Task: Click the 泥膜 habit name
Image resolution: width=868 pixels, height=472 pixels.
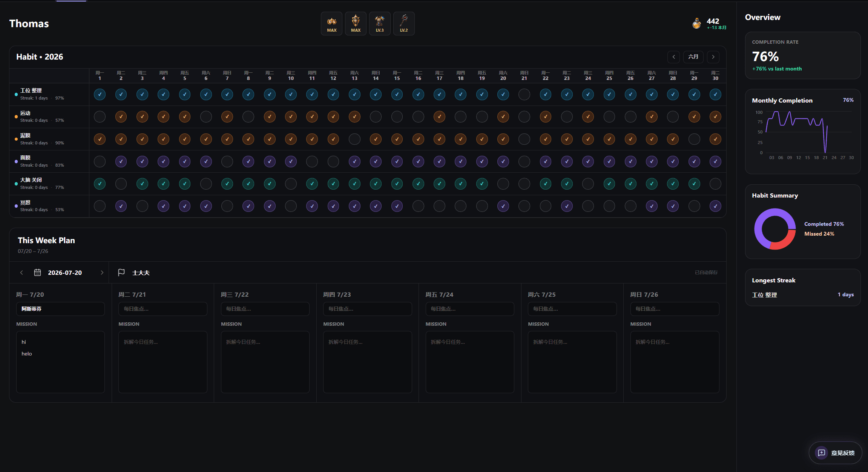Action: (25, 135)
